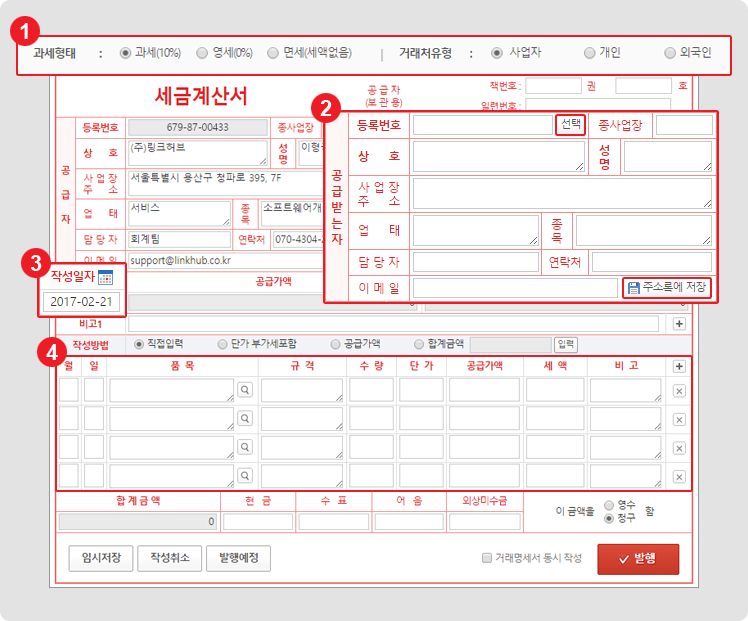Select 과세(10%) tax type
The width and height of the screenshot is (748, 621).
click(125, 53)
